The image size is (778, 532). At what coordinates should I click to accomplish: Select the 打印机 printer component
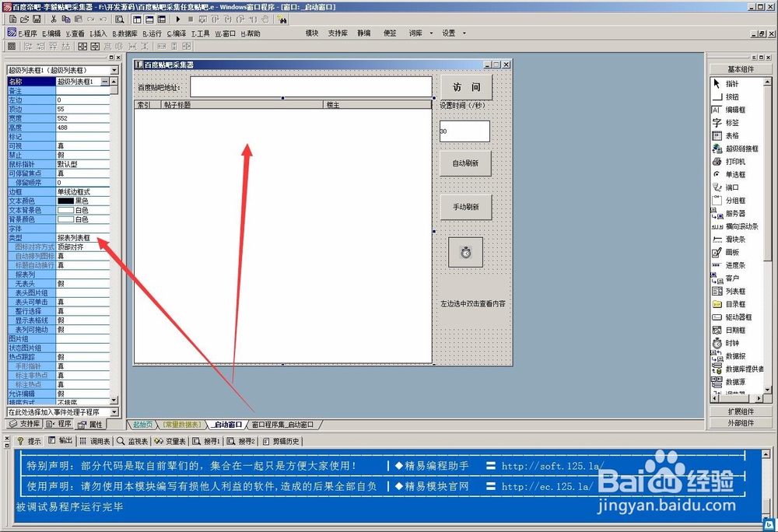737,161
